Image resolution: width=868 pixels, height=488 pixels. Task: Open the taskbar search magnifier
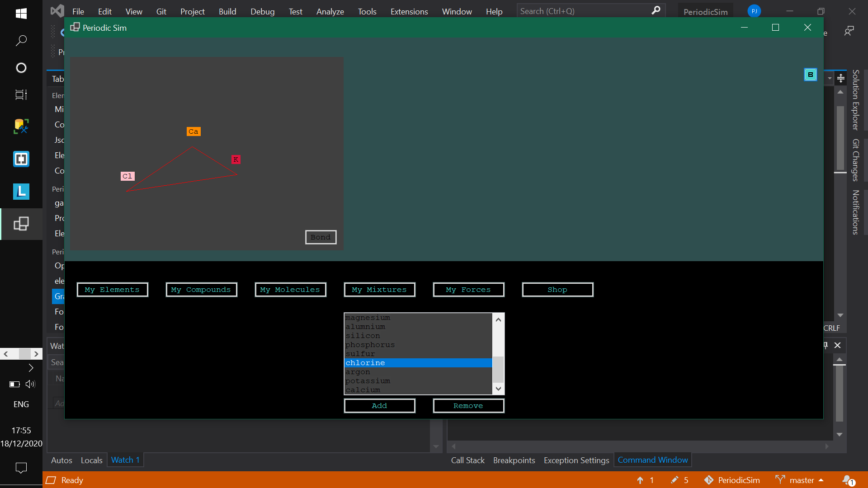coord(21,41)
